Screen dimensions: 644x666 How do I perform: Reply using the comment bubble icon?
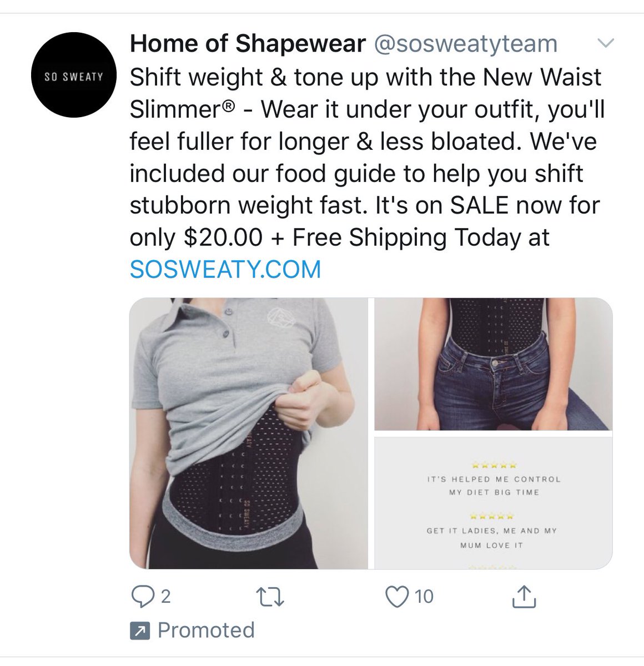pyautogui.click(x=142, y=597)
